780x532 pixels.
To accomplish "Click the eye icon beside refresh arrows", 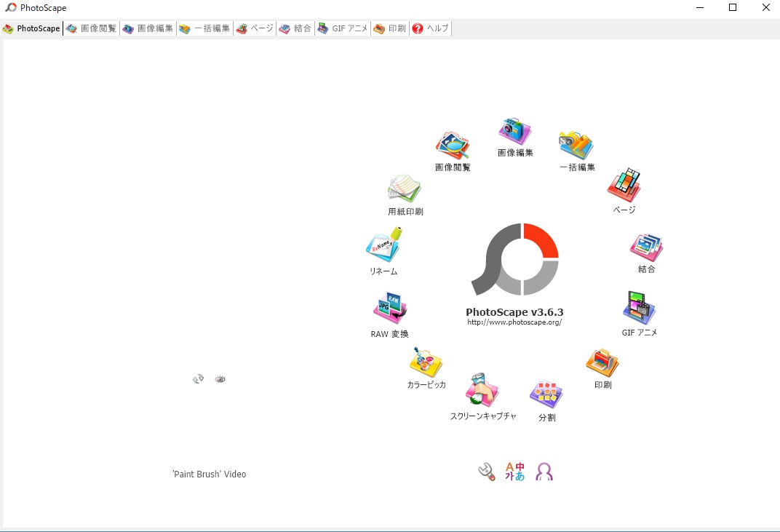I will pos(220,379).
